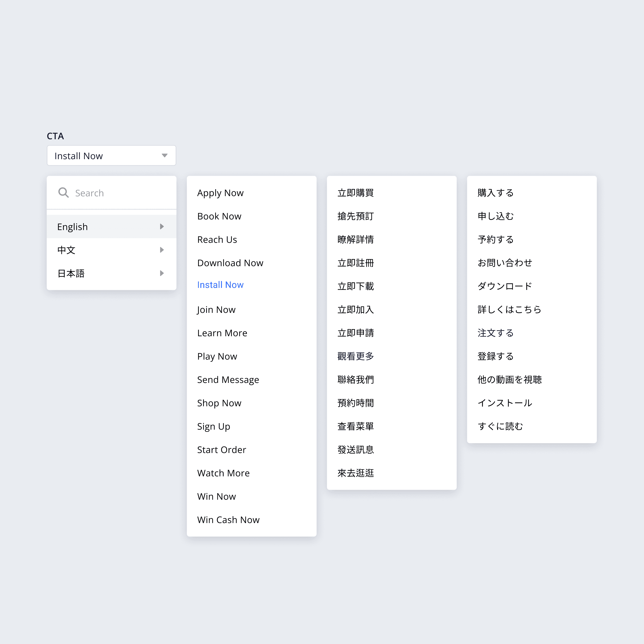Select 聯絡我們 option
Screen dimensions: 644x644
point(355,380)
